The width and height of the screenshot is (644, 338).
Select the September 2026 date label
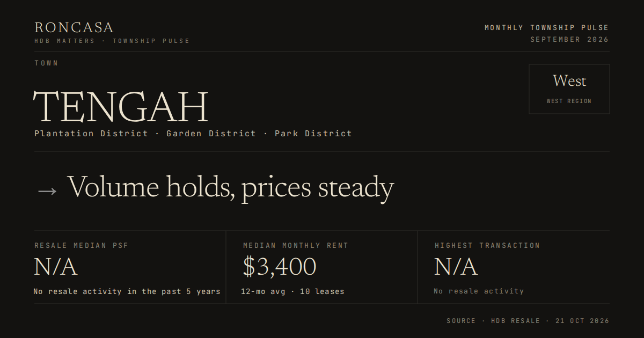[x=569, y=40]
